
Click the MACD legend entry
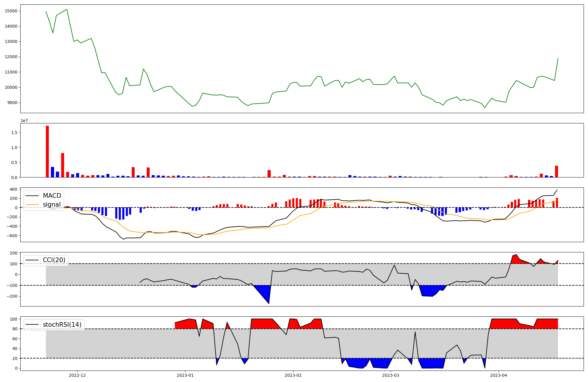click(51, 196)
